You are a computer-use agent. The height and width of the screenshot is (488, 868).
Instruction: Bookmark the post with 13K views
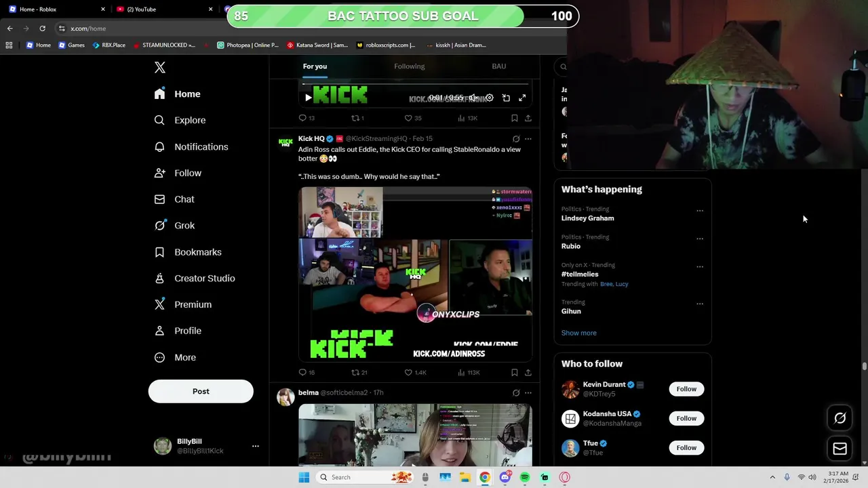tap(514, 118)
